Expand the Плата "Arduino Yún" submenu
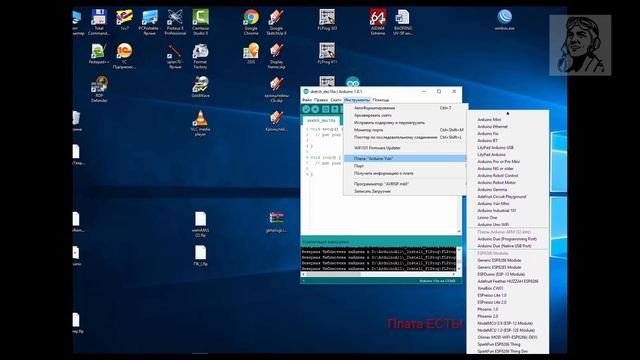 click(404, 158)
